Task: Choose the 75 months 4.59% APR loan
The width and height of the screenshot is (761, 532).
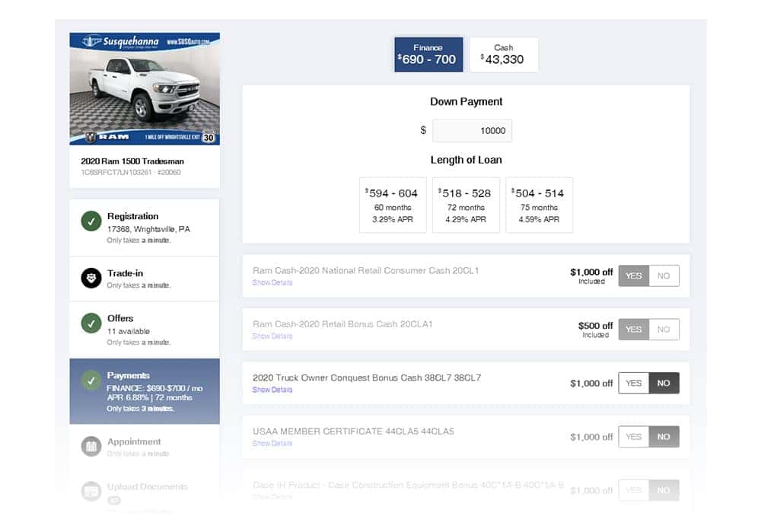Action: 540,205
